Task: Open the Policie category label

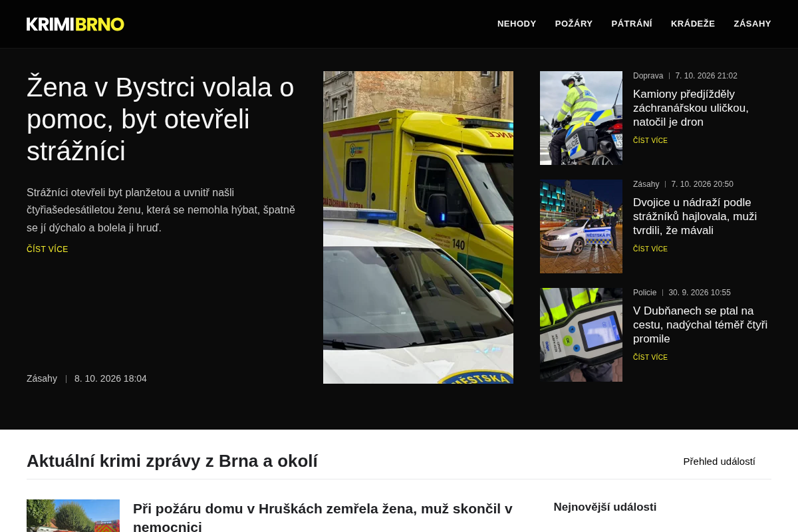Action: [644, 293]
